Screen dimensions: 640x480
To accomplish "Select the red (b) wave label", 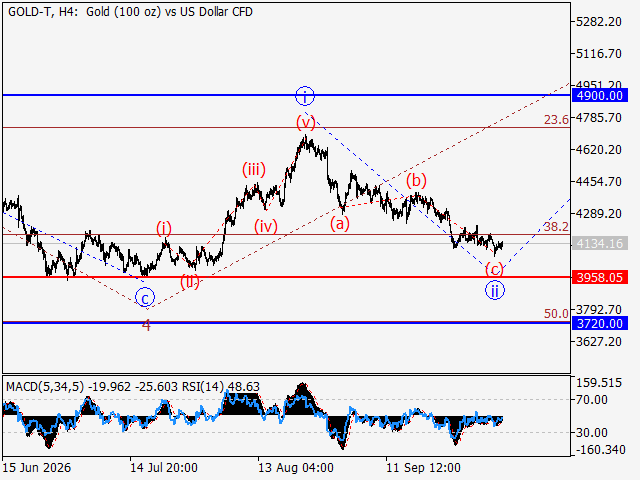I will [416, 180].
